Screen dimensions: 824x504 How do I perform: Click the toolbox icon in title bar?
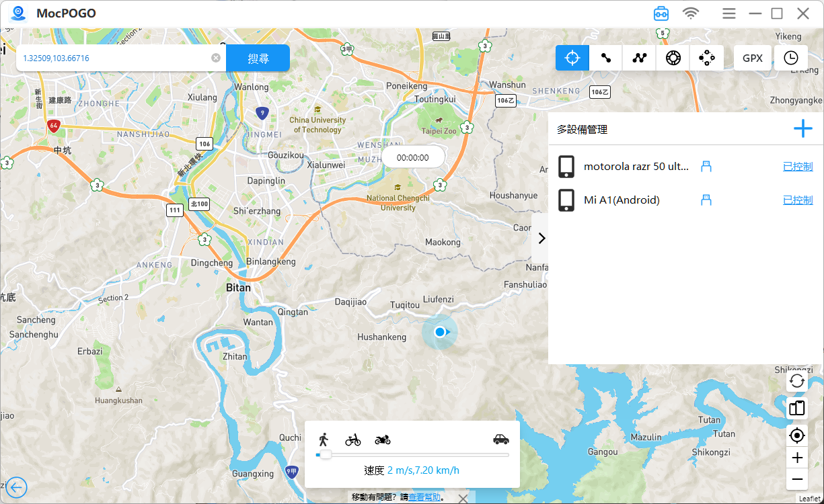(x=661, y=13)
